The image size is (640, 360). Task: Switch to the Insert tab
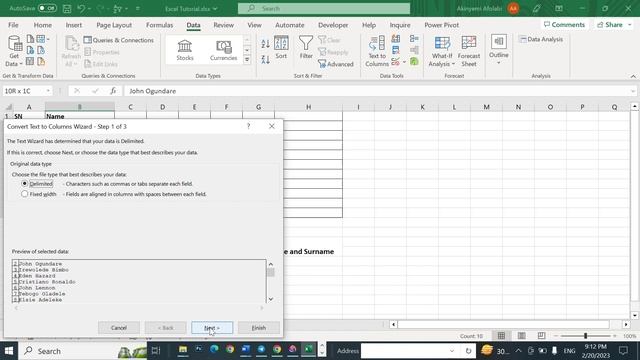click(x=73, y=25)
